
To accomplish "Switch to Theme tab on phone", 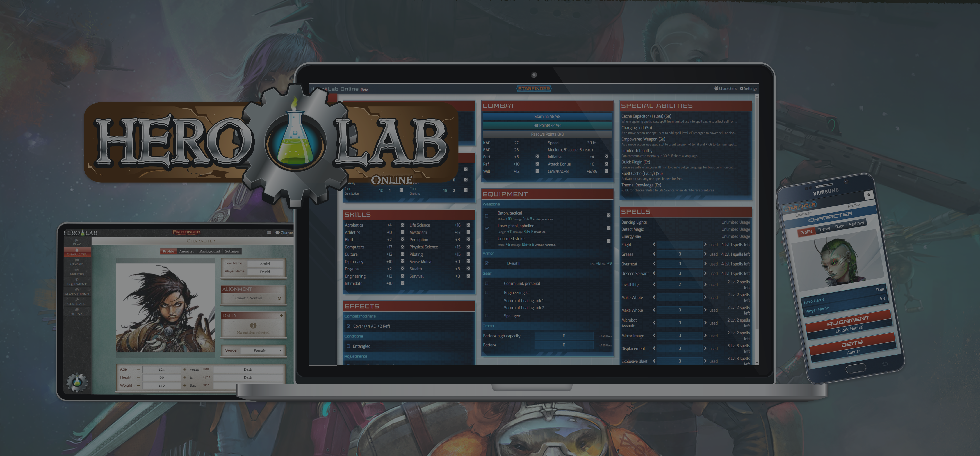I will pos(824,229).
